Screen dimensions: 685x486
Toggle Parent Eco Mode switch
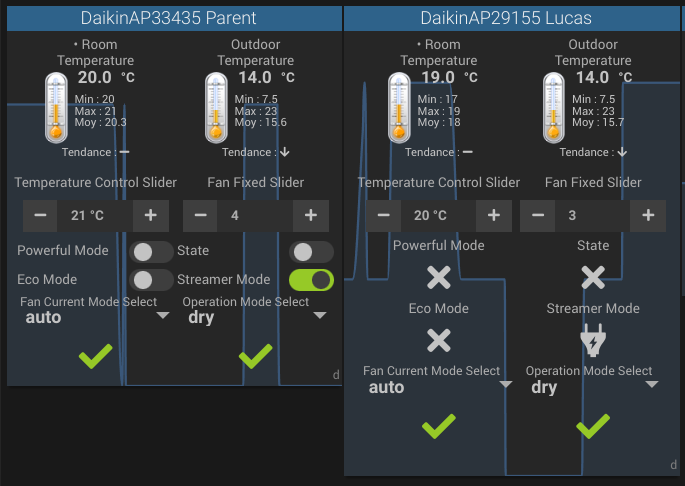click(x=151, y=280)
